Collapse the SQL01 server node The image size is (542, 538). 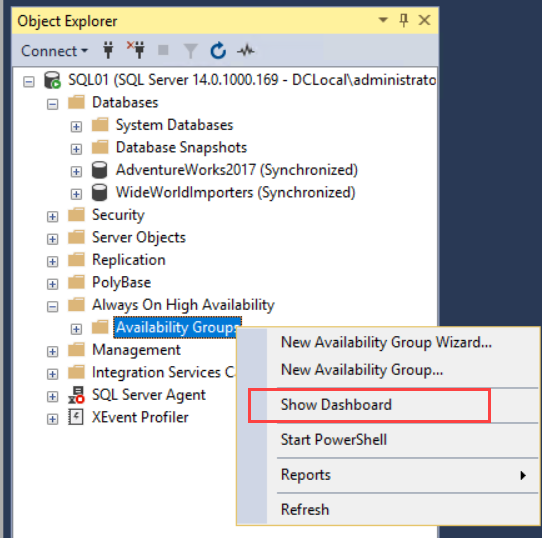(29, 82)
